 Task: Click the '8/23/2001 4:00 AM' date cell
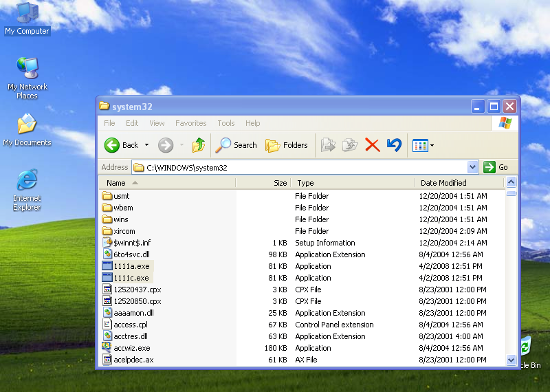(451, 336)
